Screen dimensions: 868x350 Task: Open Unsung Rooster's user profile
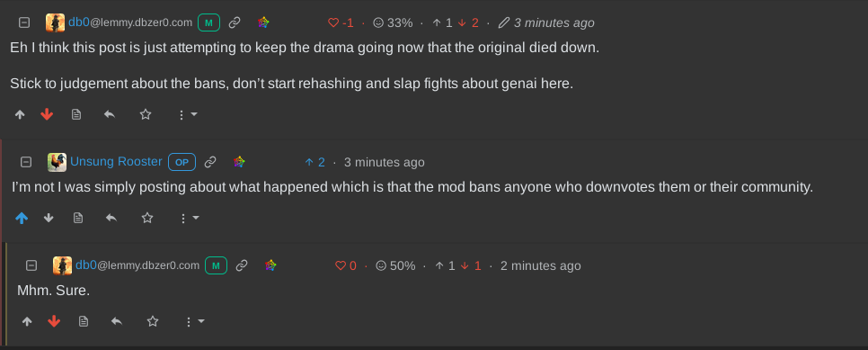[x=116, y=162]
